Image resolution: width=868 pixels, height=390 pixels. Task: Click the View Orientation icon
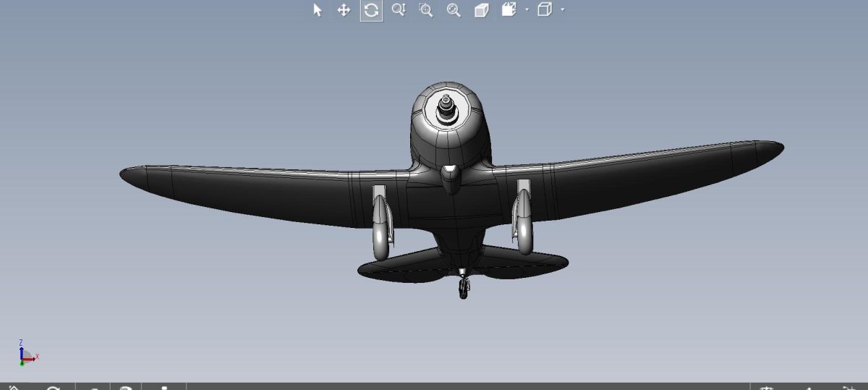point(509,10)
